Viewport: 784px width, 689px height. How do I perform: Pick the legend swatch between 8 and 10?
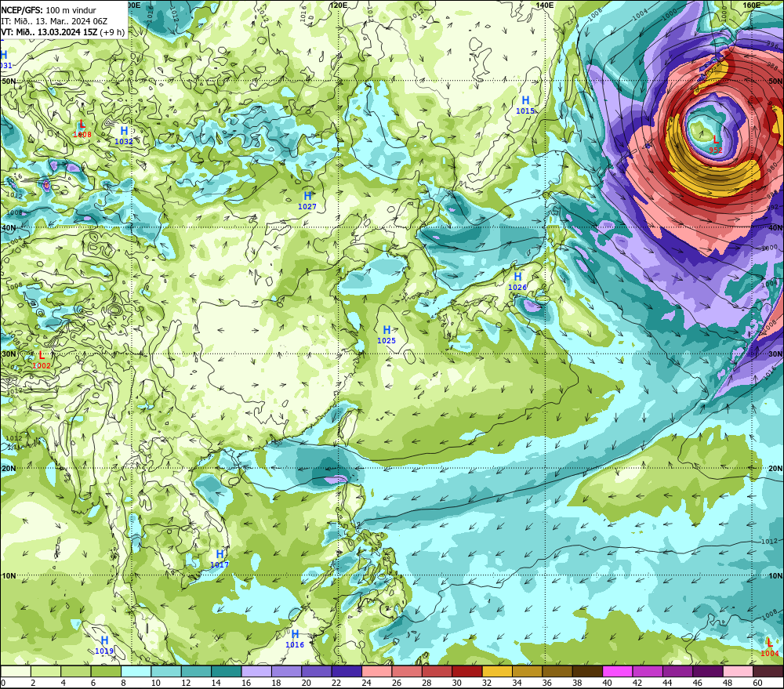click(x=136, y=671)
